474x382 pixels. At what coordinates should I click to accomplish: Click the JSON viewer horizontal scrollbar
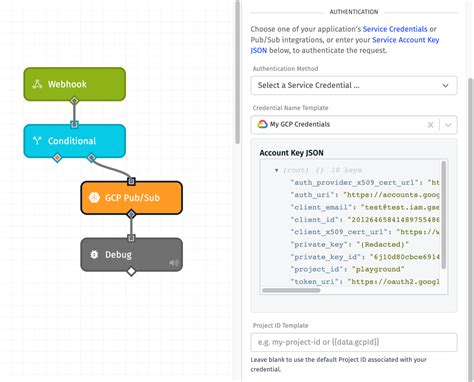pos(291,290)
